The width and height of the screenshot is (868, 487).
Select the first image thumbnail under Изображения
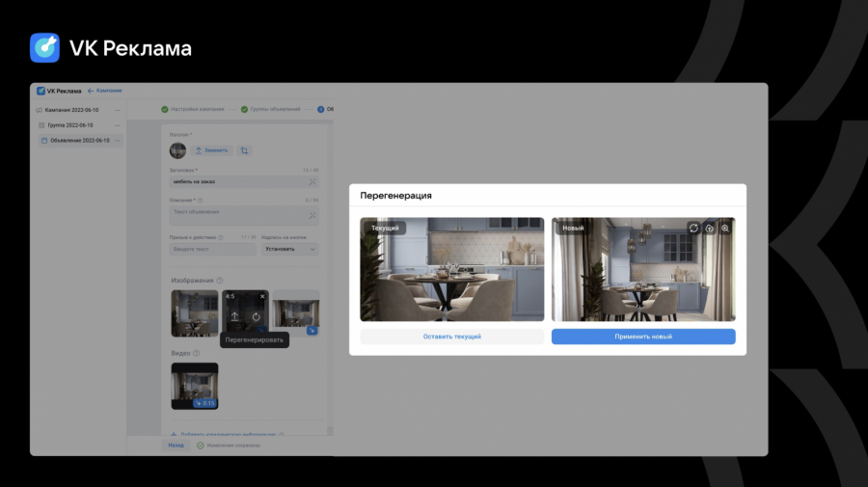click(194, 313)
